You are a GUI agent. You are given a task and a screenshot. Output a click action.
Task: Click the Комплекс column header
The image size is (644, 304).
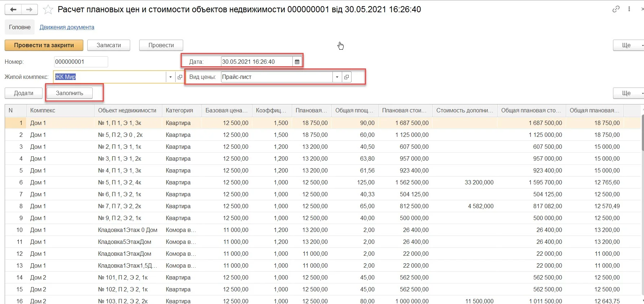(60, 110)
